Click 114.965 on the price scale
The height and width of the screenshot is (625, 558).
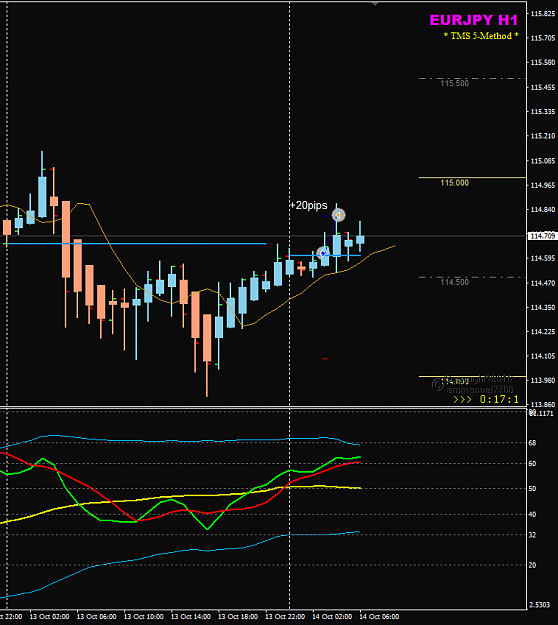pyautogui.click(x=543, y=185)
